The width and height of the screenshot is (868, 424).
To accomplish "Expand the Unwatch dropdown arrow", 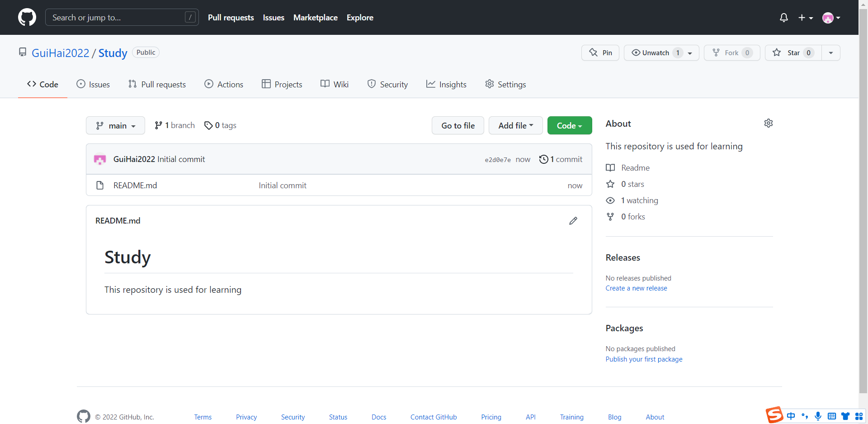I will click(690, 53).
